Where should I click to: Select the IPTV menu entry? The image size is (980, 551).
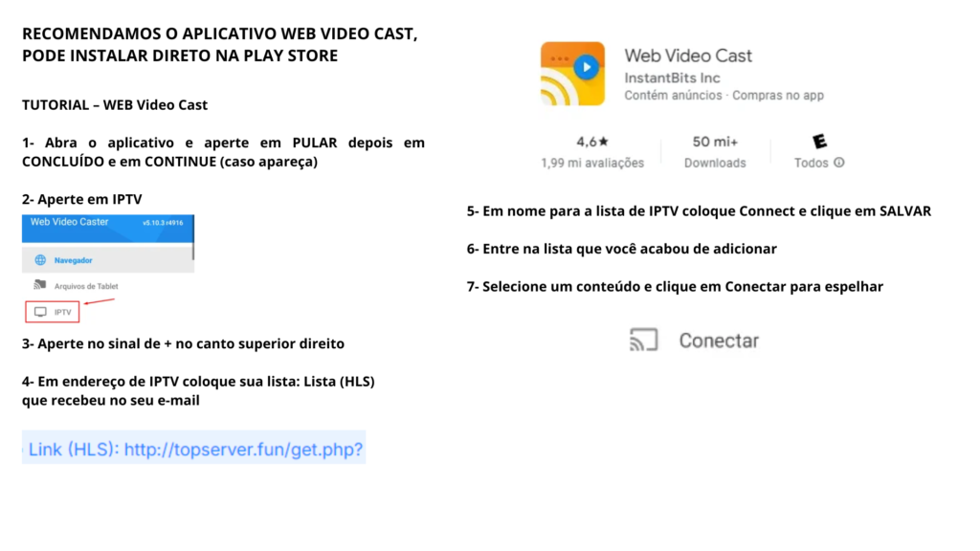[53, 312]
